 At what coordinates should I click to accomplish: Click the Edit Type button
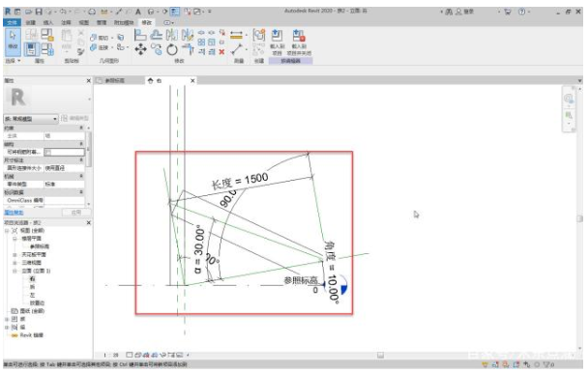pos(74,119)
